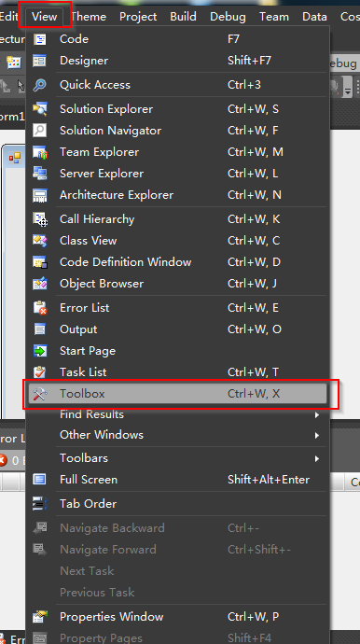The width and height of the screenshot is (360, 644).
Task: Click the Tab Order icon
Action: click(x=40, y=504)
